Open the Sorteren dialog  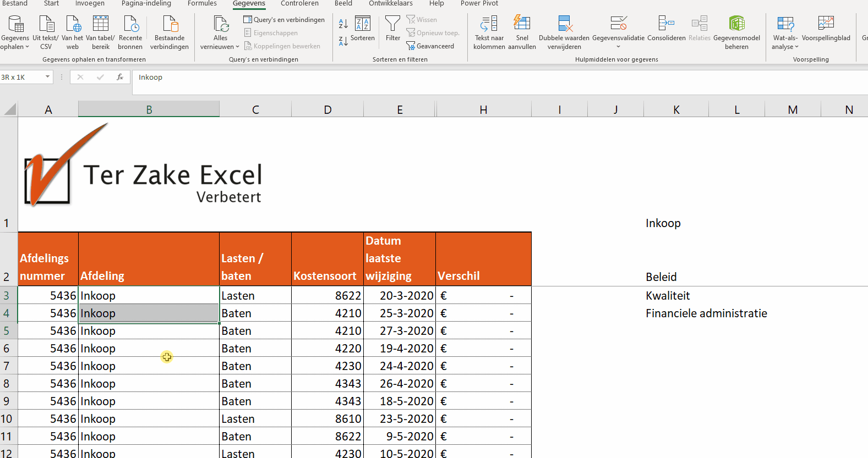tap(363, 29)
